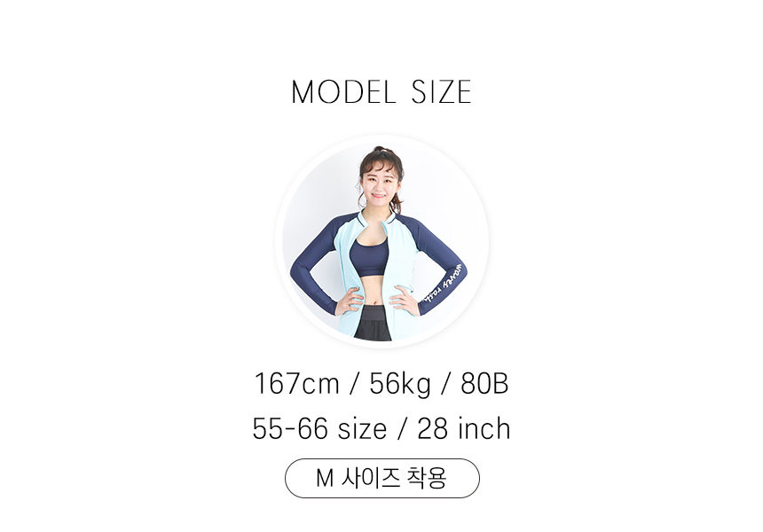
Task: Open the circular model photo
Action: [382, 241]
